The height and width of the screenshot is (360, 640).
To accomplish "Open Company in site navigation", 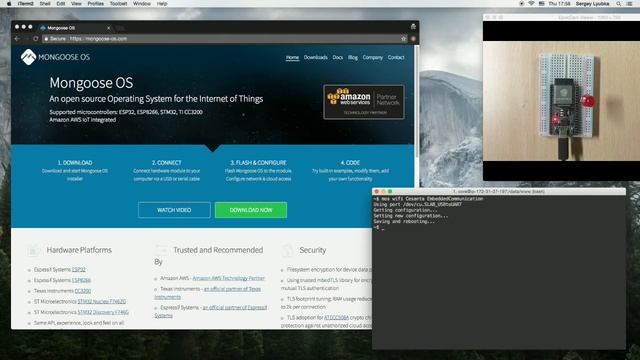I will (x=373, y=58).
